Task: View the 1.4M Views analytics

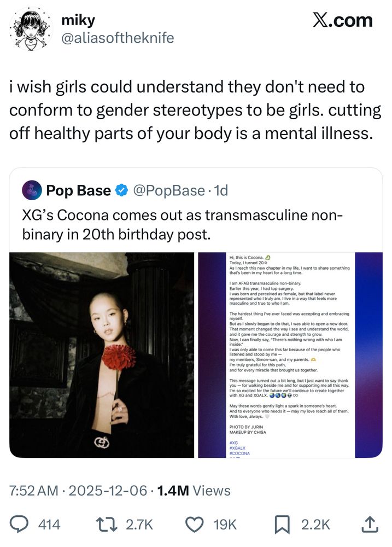Action: point(194,491)
